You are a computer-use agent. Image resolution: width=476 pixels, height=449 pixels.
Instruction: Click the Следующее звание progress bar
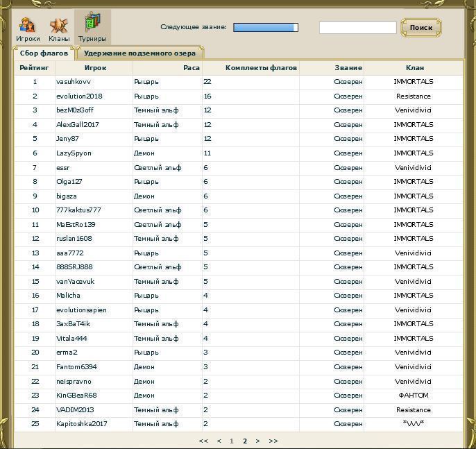click(x=266, y=28)
